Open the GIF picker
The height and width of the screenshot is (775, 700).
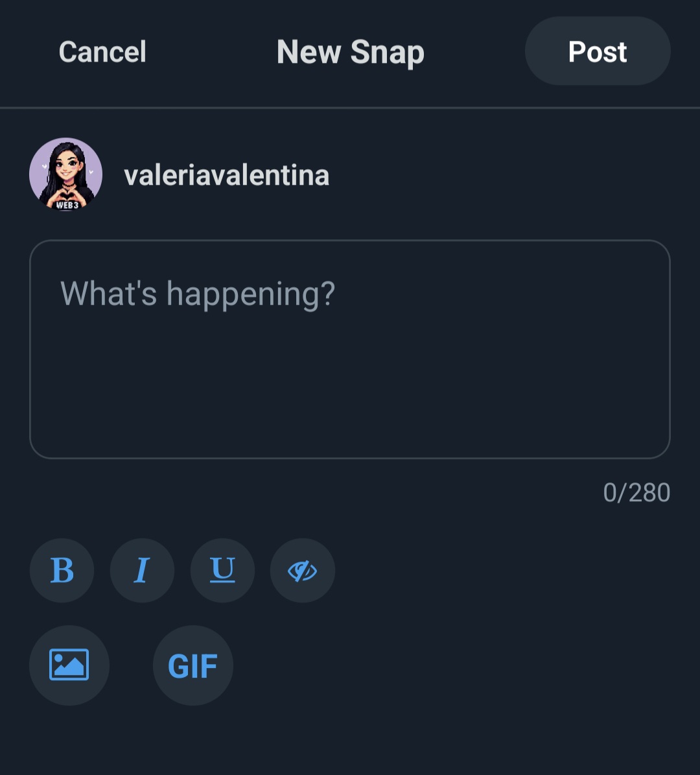tap(192, 665)
